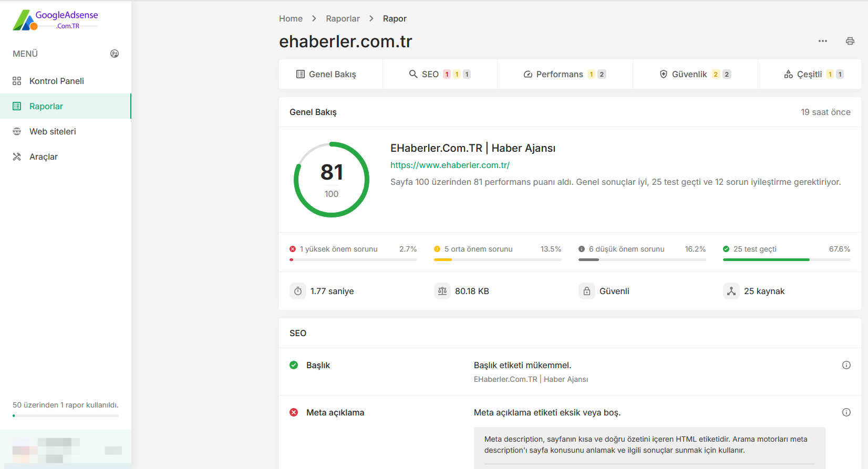Click the 81 out of 100 score gauge
The image size is (868, 469).
332,180
